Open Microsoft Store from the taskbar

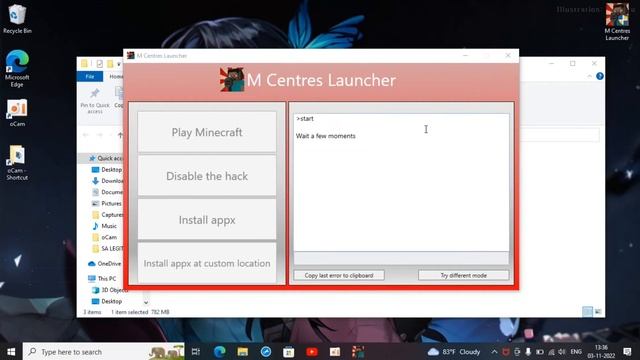pyautogui.click(x=289, y=351)
